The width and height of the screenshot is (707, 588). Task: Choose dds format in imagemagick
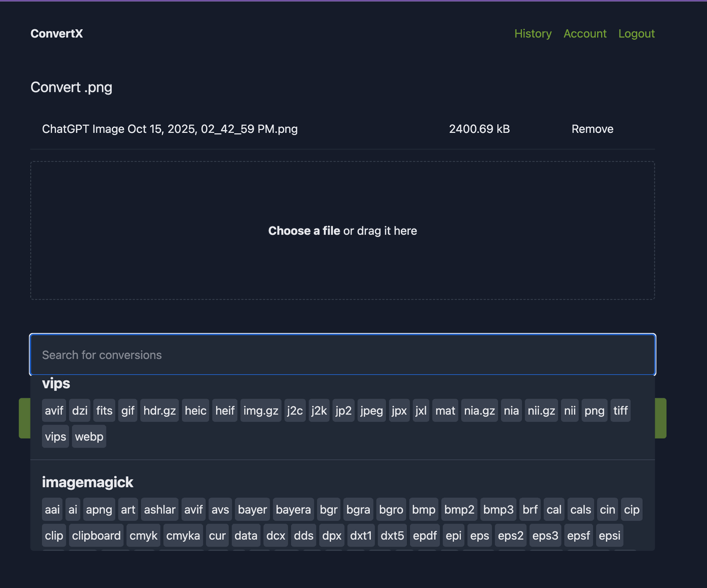pyautogui.click(x=303, y=535)
